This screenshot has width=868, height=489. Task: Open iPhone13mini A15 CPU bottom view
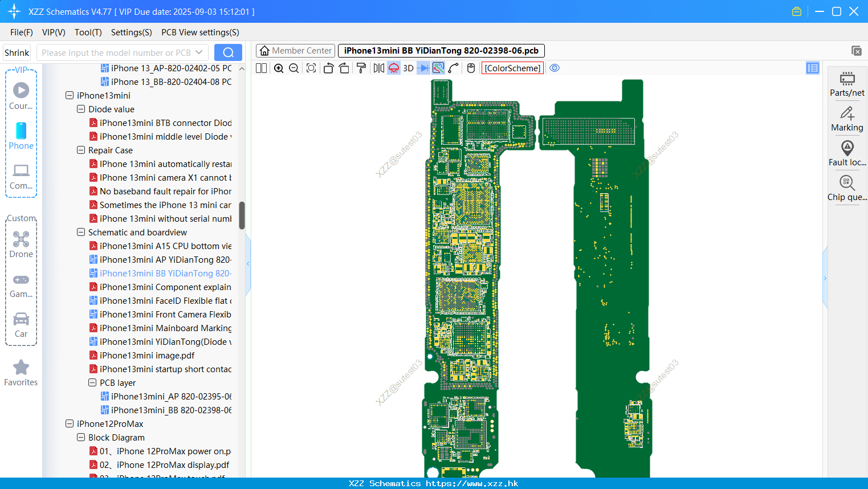160,246
